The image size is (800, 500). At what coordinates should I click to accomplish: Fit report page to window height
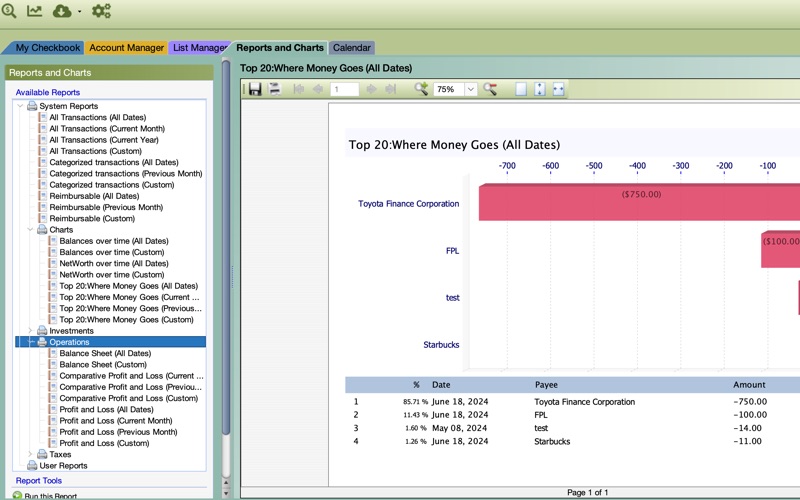540,89
